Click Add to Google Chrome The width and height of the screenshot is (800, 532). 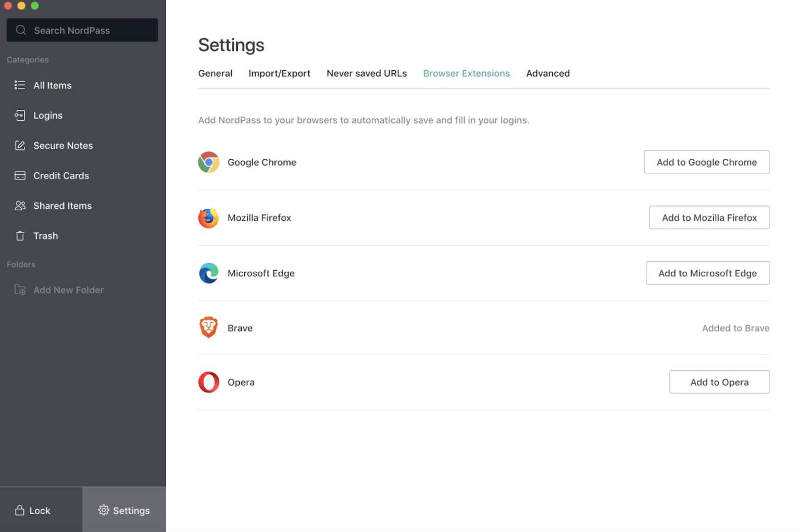[706, 162]
